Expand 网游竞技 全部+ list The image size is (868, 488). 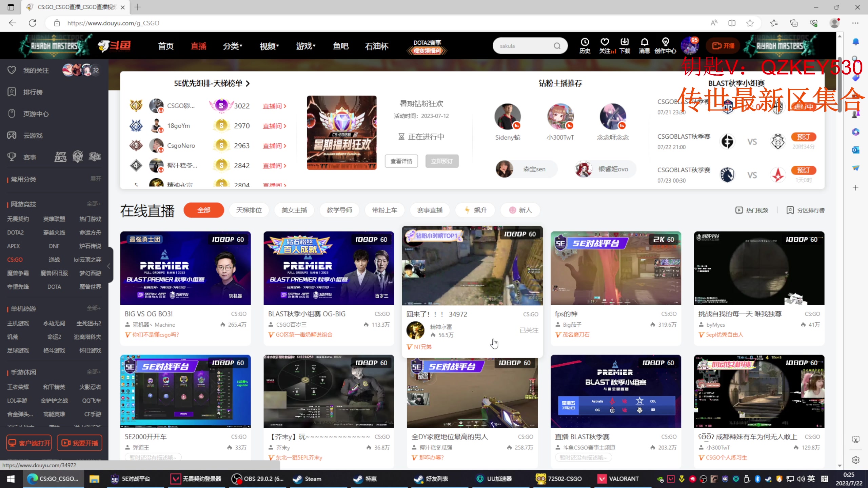tap(94, 204)
